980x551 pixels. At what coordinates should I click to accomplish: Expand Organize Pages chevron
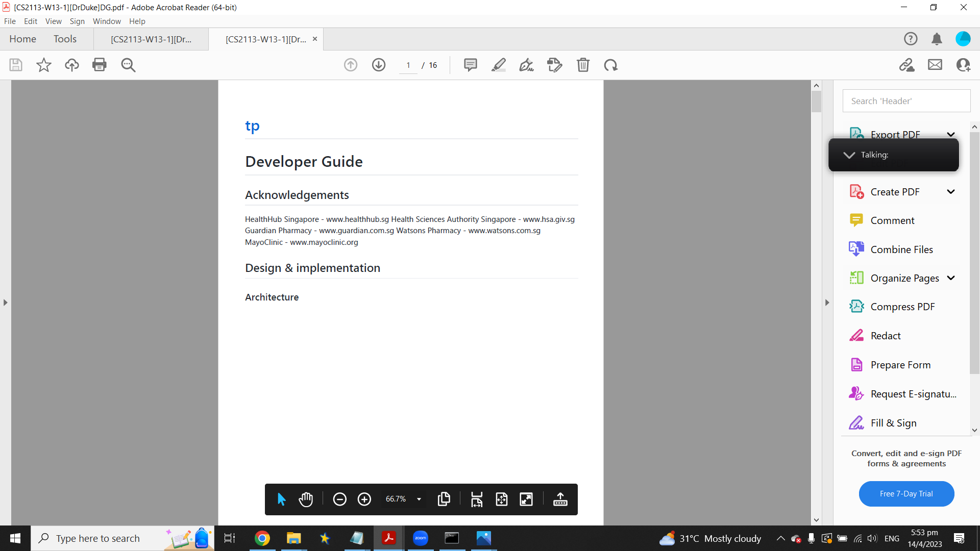[x=951, y=278]
